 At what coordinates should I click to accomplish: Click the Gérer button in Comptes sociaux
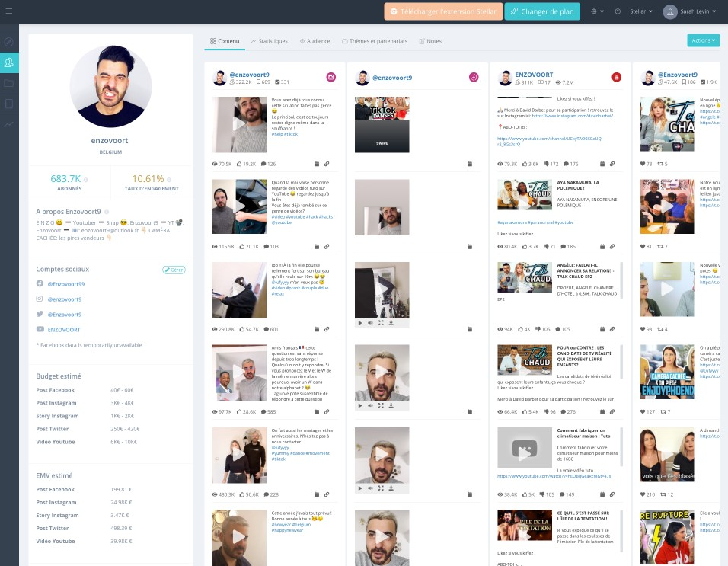(x=174, y=270)
